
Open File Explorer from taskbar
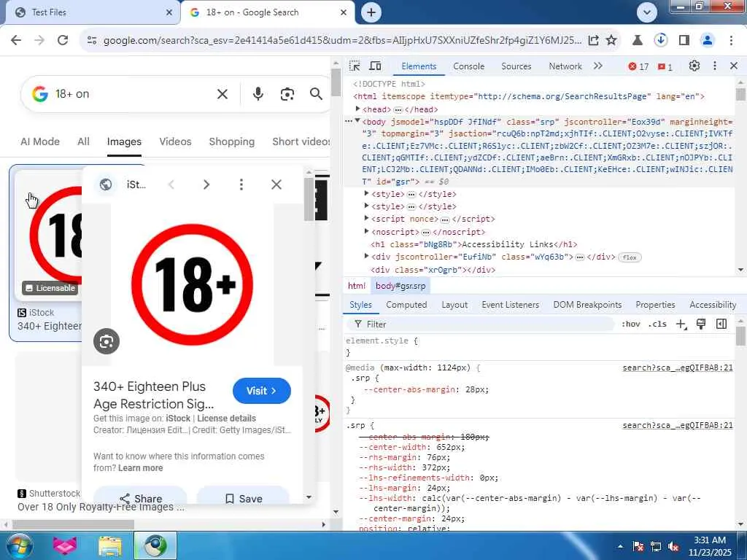click(x=110, y=546)
